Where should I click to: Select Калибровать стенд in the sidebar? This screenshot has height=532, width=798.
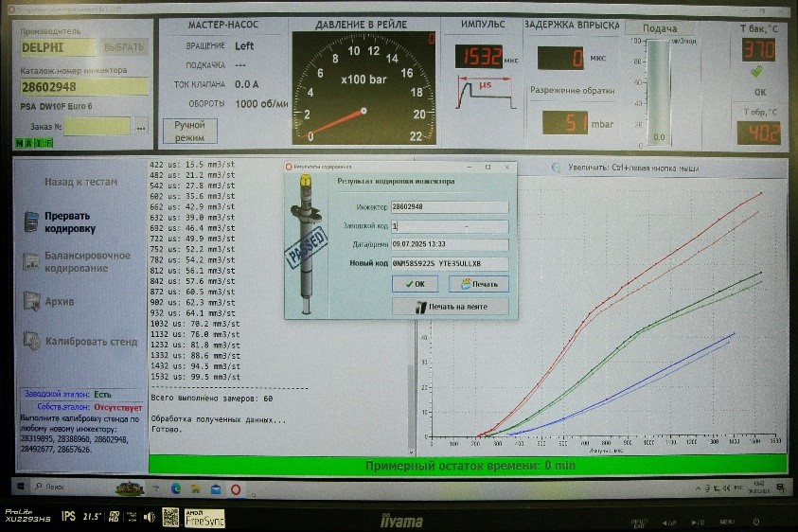coord(91,340)
